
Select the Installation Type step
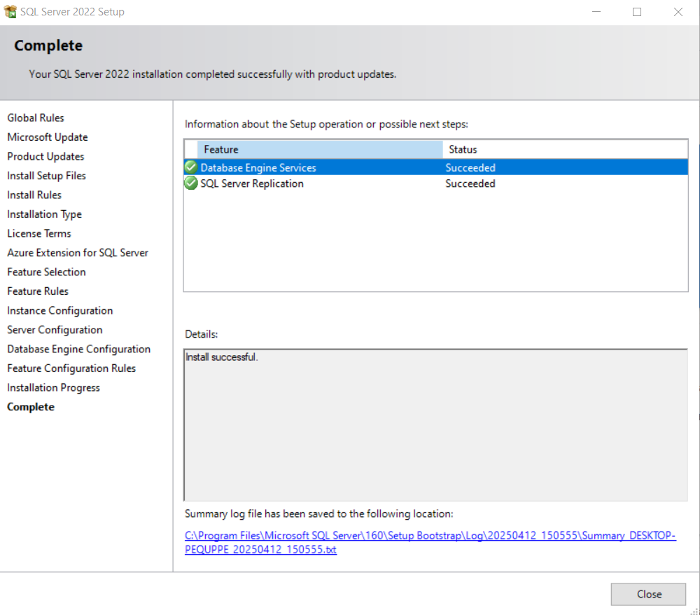click(x=45, y=214)
